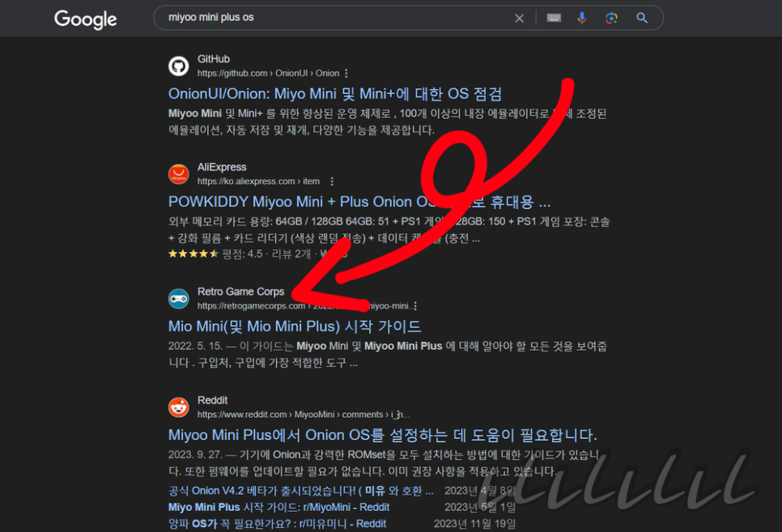Image resolution: width=782 pixels, height=532 pixels.
Task: Open 'Miyo Mini Plus 시작 가이드: r/MiyoMini' sublink
Action: [x=278, y=507]
